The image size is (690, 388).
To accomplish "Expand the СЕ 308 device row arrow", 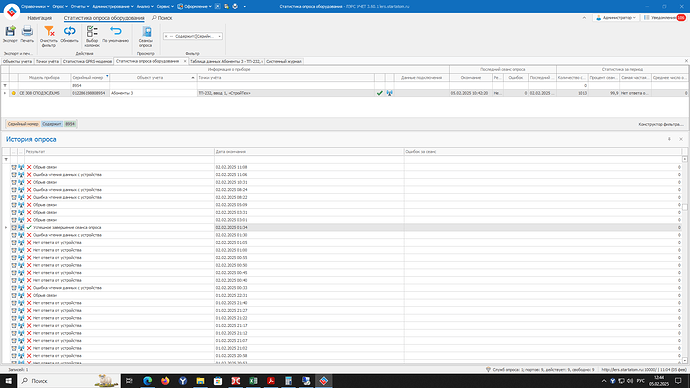I will click(5, 93).
